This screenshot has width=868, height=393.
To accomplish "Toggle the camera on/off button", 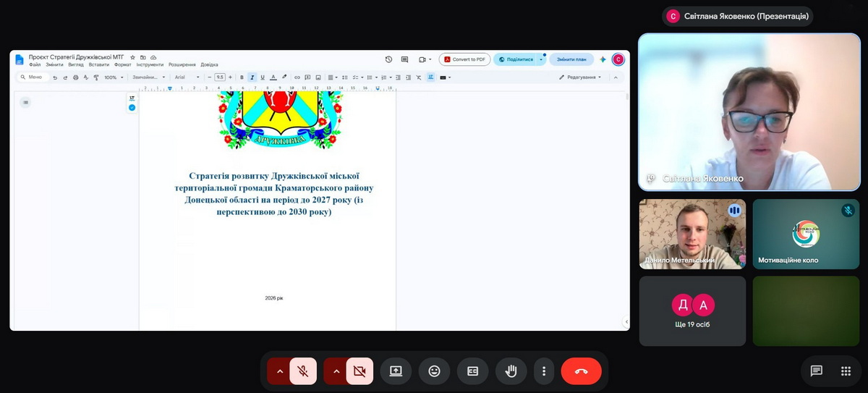I will (359, 371).
